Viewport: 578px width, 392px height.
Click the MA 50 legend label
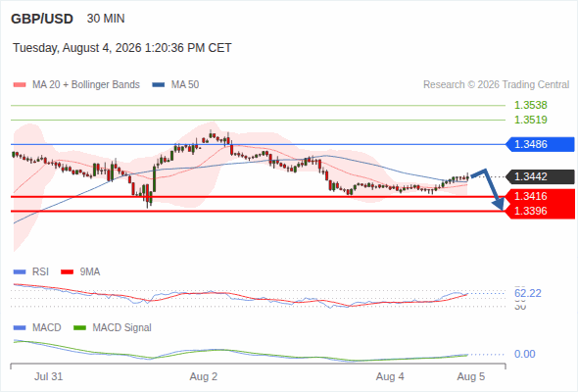point(185,85)
